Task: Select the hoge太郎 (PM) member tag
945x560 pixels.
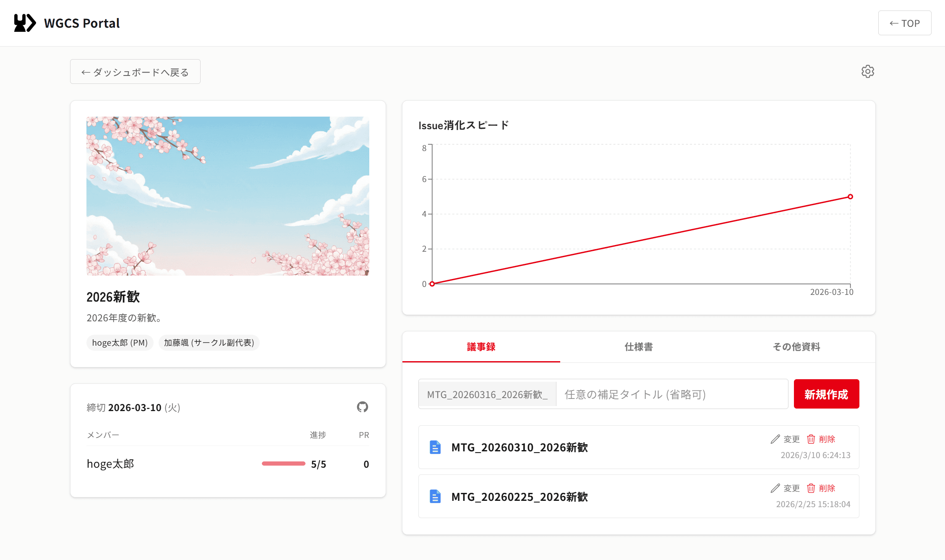Action: [x=120, y=342]
